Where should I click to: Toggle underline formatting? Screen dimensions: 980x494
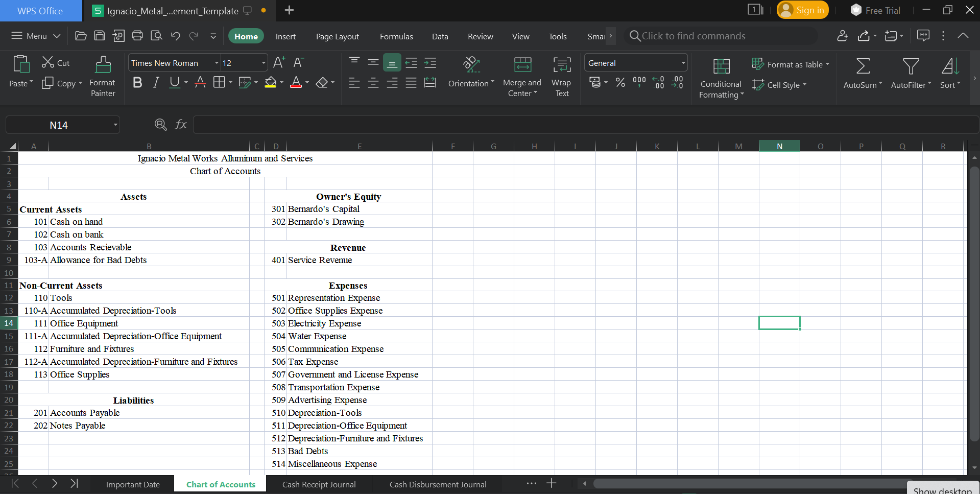click(x=175, y=82)
